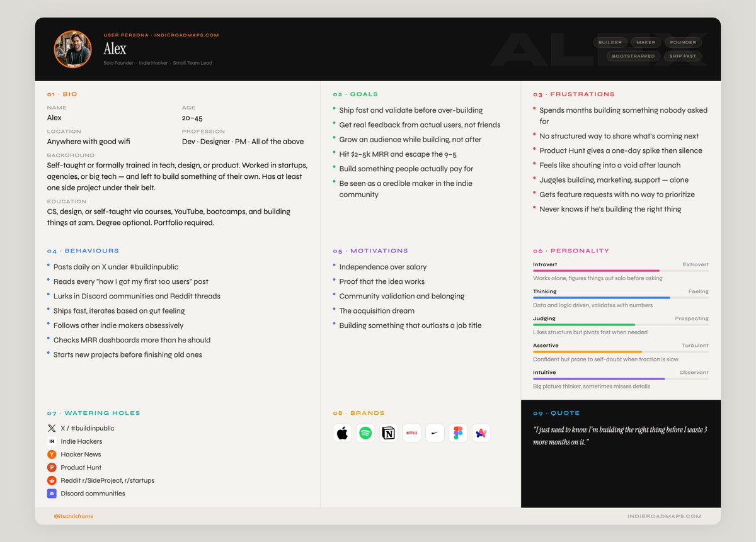The image size is (756, 542).
Task: Click the Judging–Prospecting personality bar
Action: click(x=621, y=325)
